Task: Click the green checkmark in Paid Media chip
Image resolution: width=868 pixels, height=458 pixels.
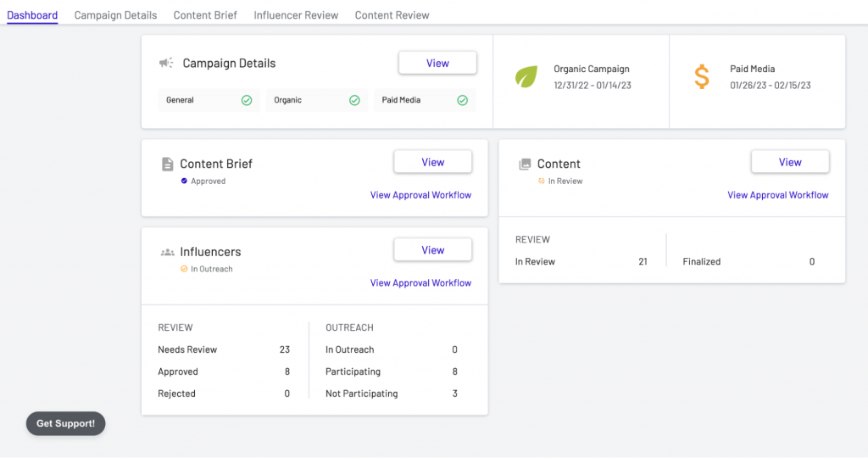Action: click(462, 100)
